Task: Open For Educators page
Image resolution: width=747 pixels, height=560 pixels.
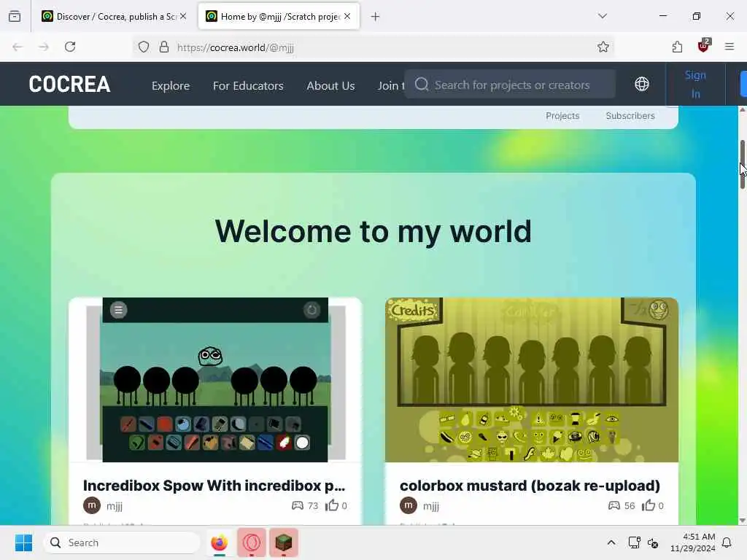Action: point(248,86)
